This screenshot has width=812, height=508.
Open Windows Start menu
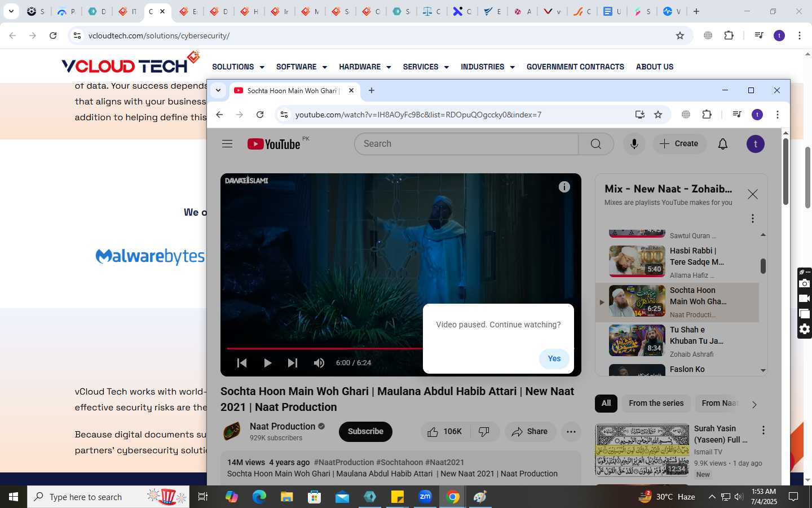pos(14,497)
